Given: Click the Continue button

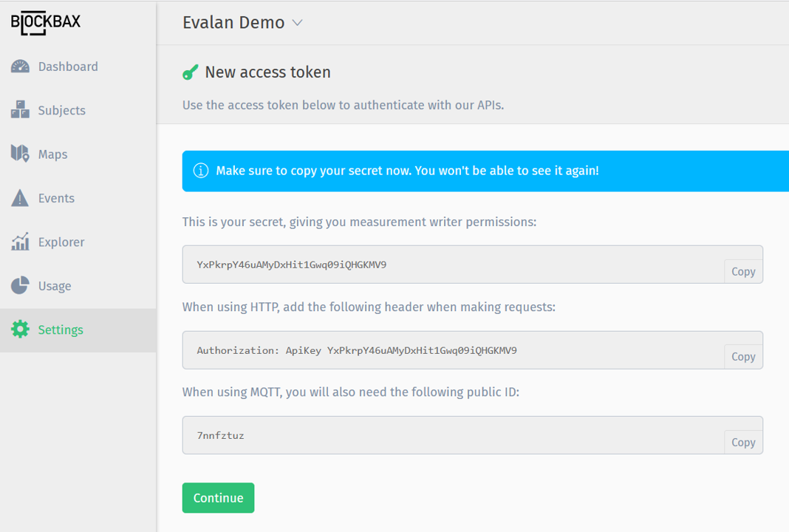Looking at the screenshot, I should [218, 497].
